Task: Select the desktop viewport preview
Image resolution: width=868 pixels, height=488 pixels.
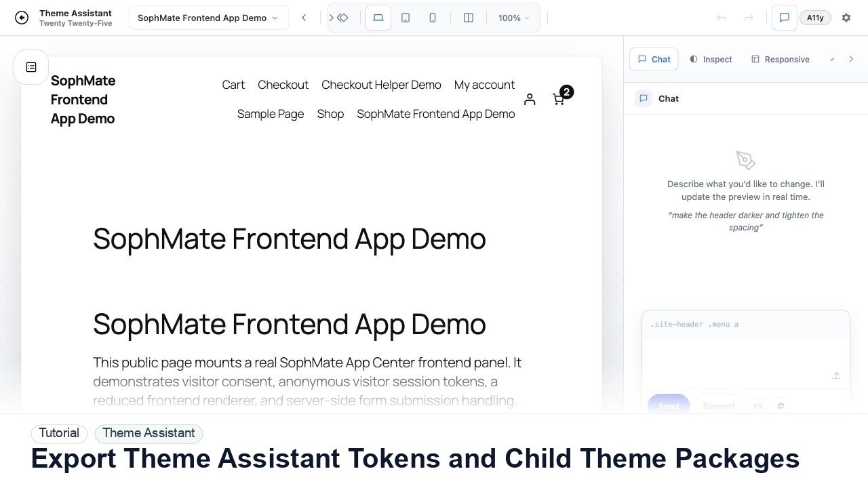Action: tap(378, 18)
